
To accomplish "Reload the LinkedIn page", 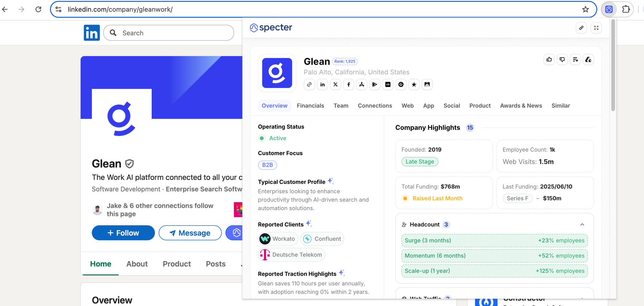I will click(x=38, y=9).
